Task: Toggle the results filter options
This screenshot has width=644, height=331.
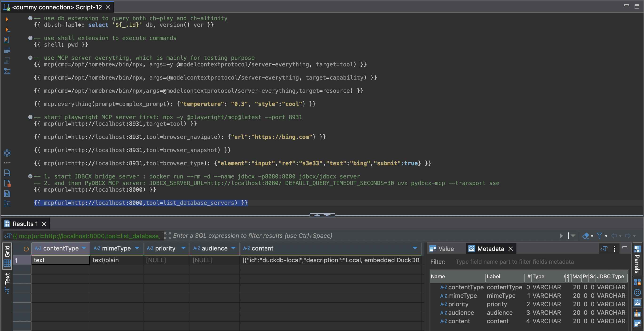Action: 600,236
